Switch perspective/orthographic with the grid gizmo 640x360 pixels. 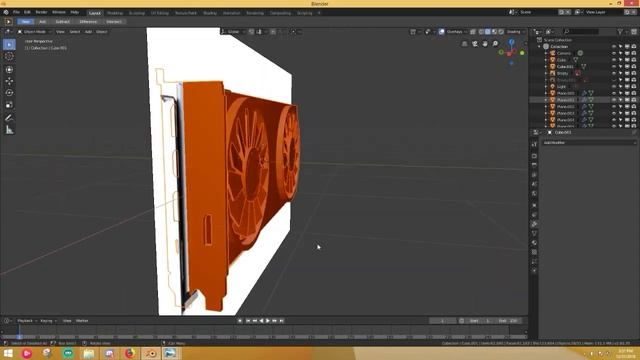click(464, 43)
